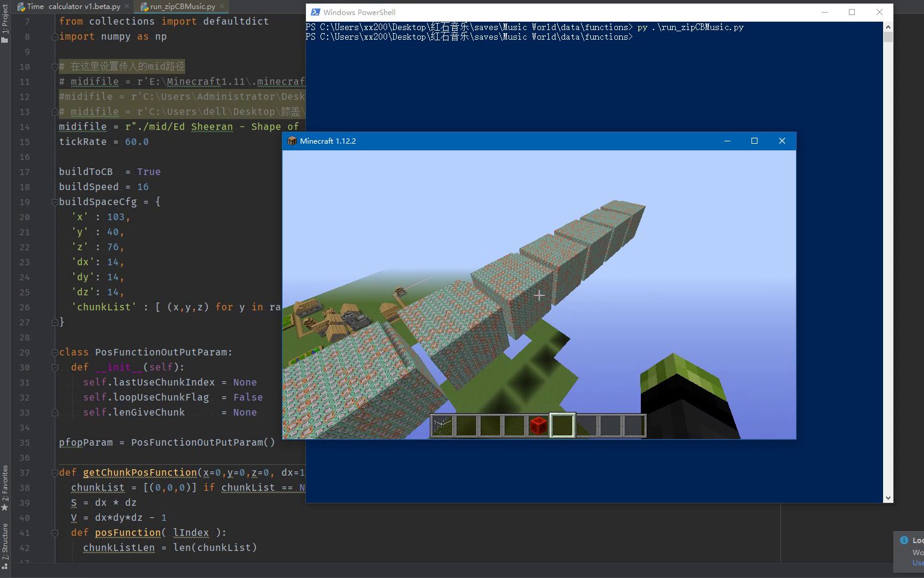This screenshot has height=578, width=924.
Task: Click the PowerShell icon in the title bar
Action: [x=316, y=12]
